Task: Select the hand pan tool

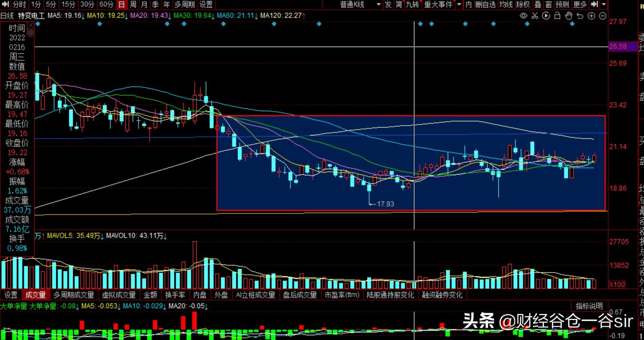Action: click(x=569, y=16)
